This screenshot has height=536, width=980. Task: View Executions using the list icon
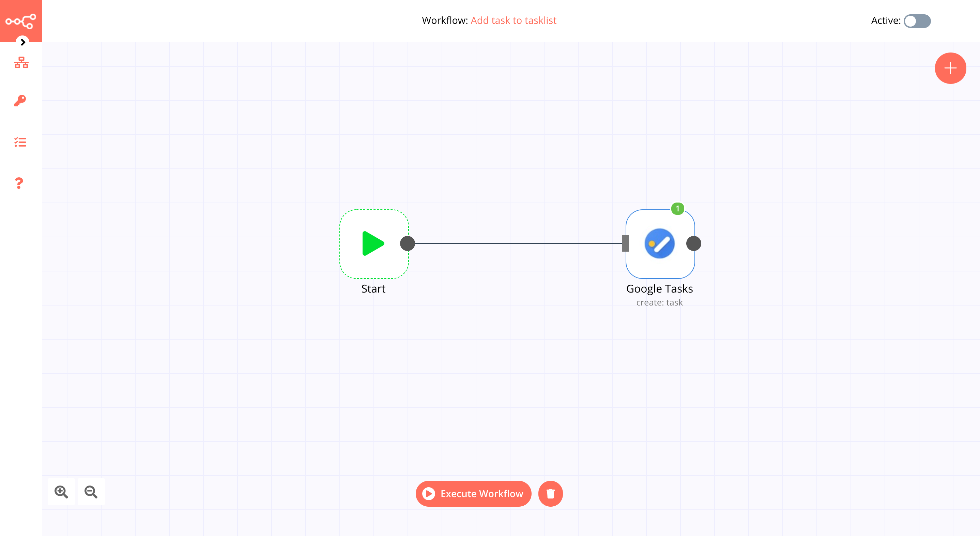pyautogui.click(x=20, y=142)
